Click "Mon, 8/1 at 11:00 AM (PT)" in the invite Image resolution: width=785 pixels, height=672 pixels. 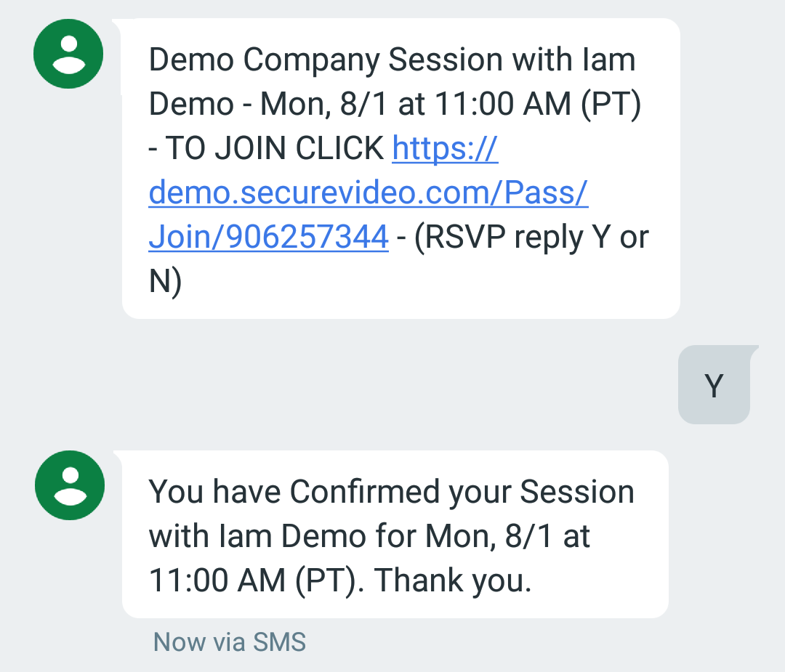(x=451, y=105)
